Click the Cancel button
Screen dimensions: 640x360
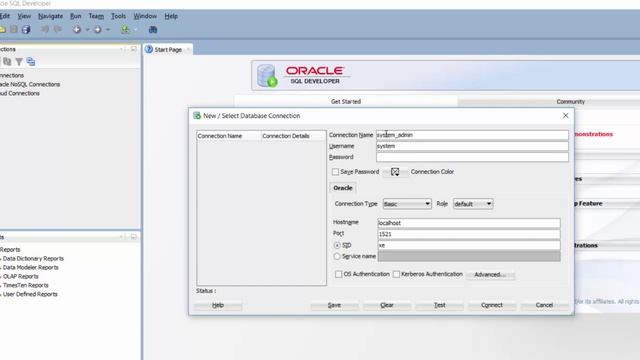[x=544, y=305]
